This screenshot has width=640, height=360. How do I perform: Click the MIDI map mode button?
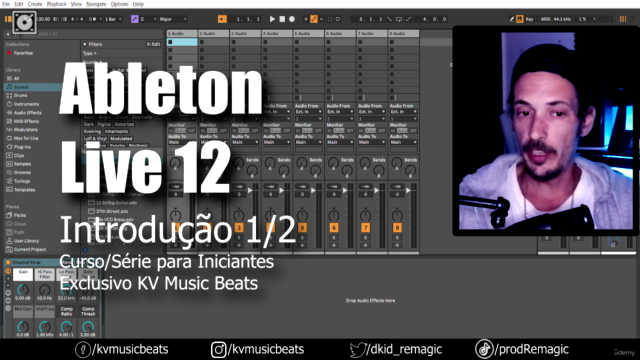[546, 19]
